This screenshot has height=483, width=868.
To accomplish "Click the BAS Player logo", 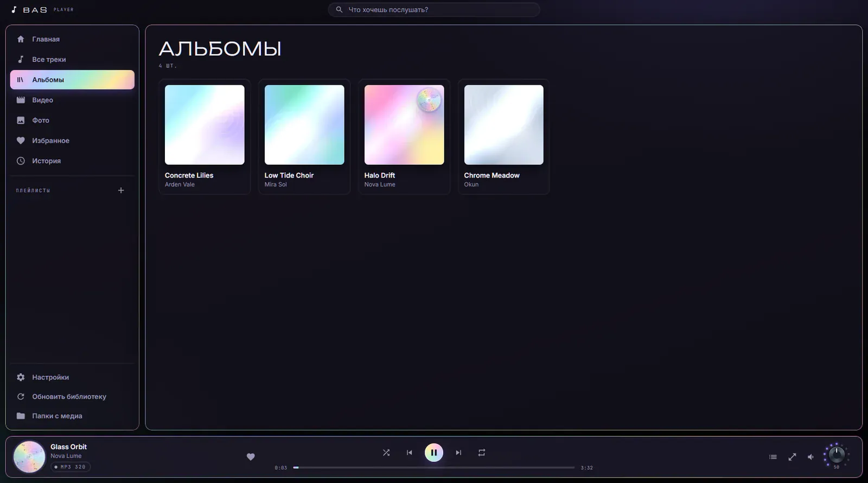I will tap(42, 10).
